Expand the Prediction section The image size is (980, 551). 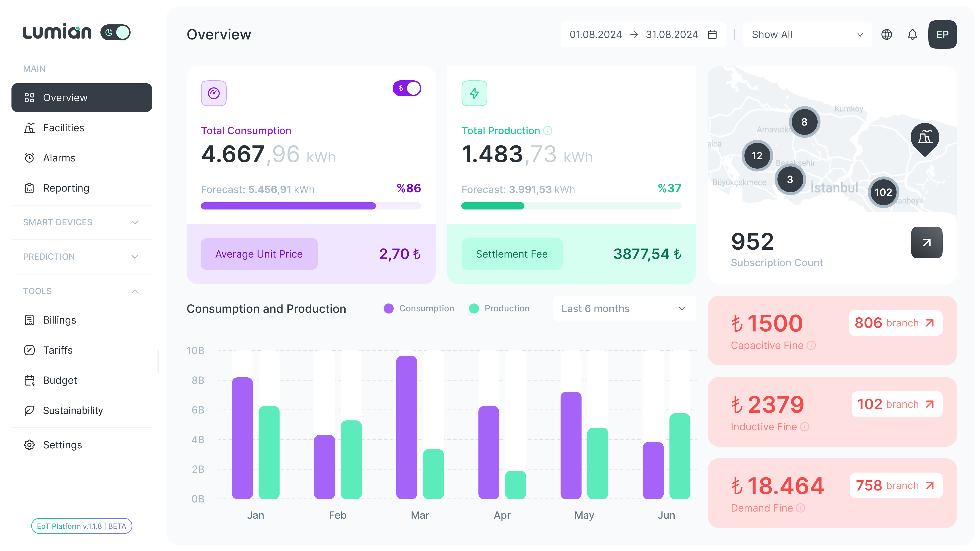[x=82, y=257]
